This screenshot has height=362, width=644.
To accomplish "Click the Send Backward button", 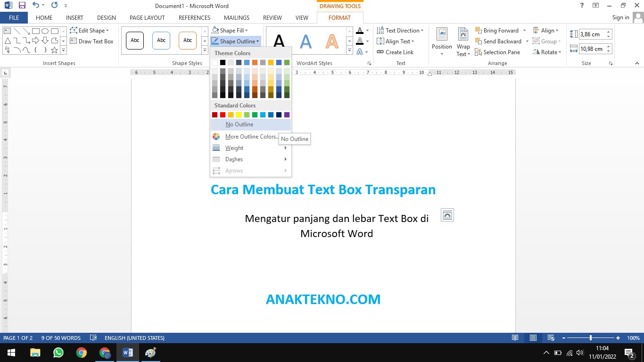I will point(498,41).
